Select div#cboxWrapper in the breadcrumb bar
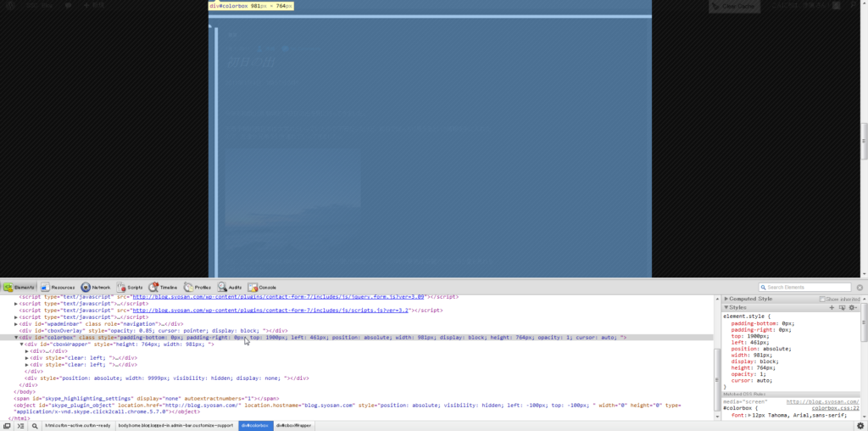Screen dimensions: 868x431 292,425
